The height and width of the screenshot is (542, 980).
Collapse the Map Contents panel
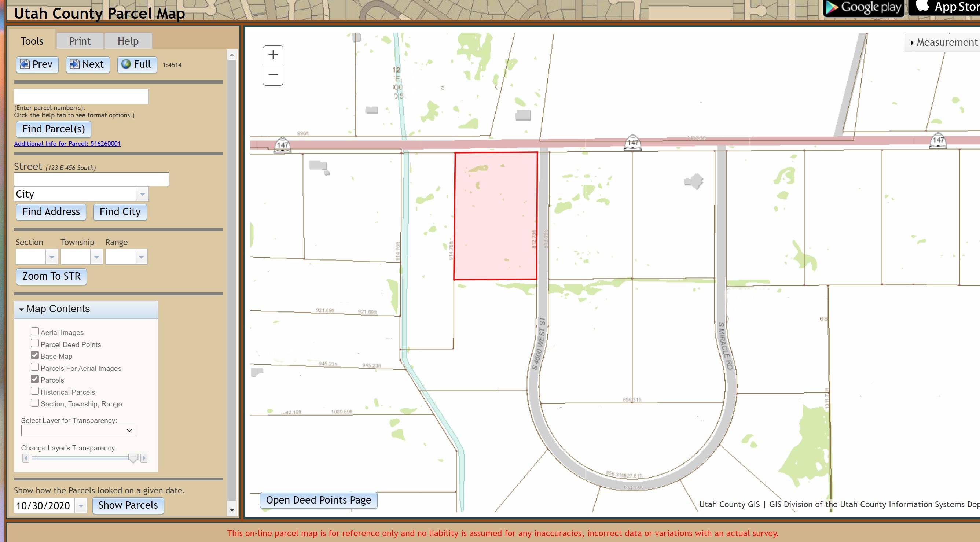click(22, 309)
